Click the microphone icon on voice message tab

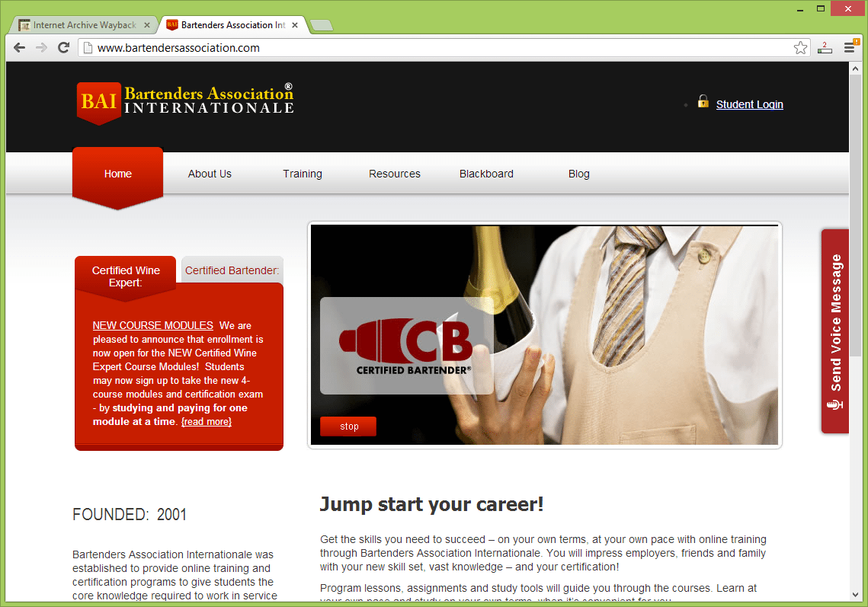834,405
